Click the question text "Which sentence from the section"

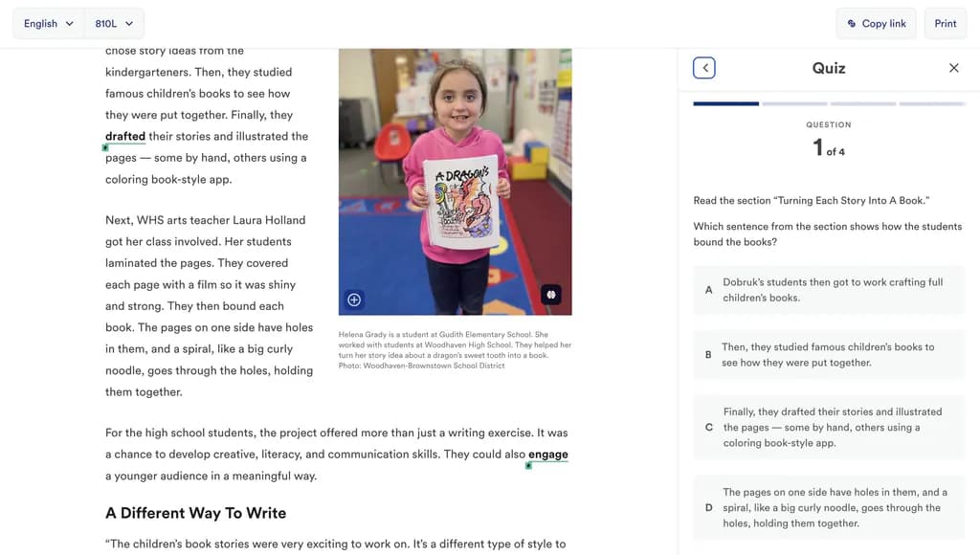828,234
